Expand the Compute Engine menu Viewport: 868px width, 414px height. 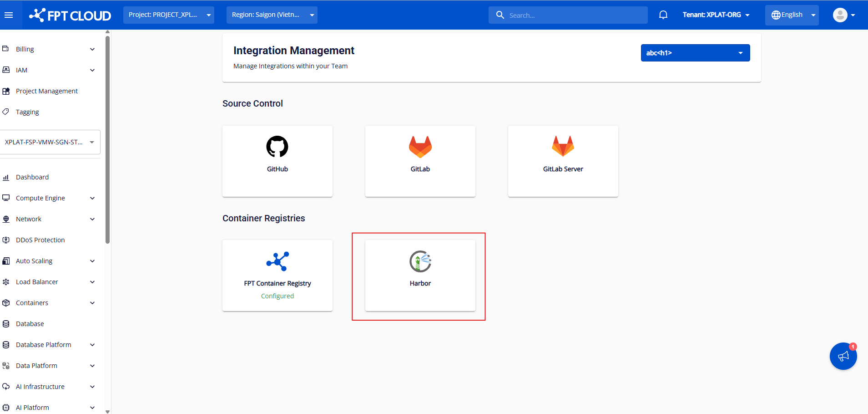point(49,198)
